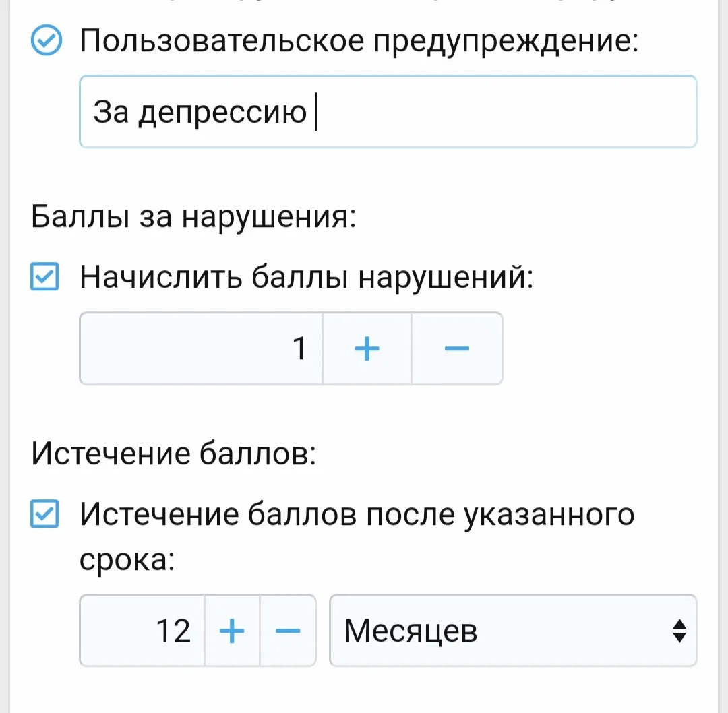Click the Истечение баллов section heading

[x=174, y=454]
